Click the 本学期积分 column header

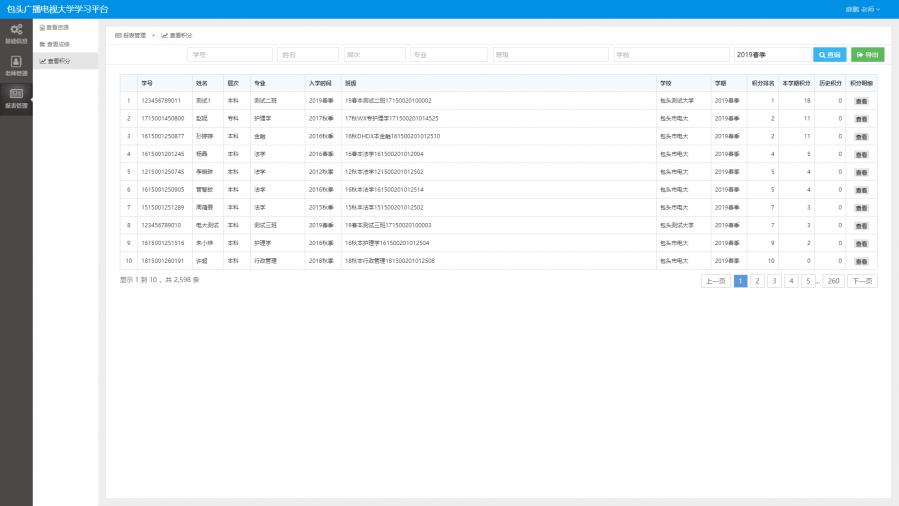(x=795, y=84)
